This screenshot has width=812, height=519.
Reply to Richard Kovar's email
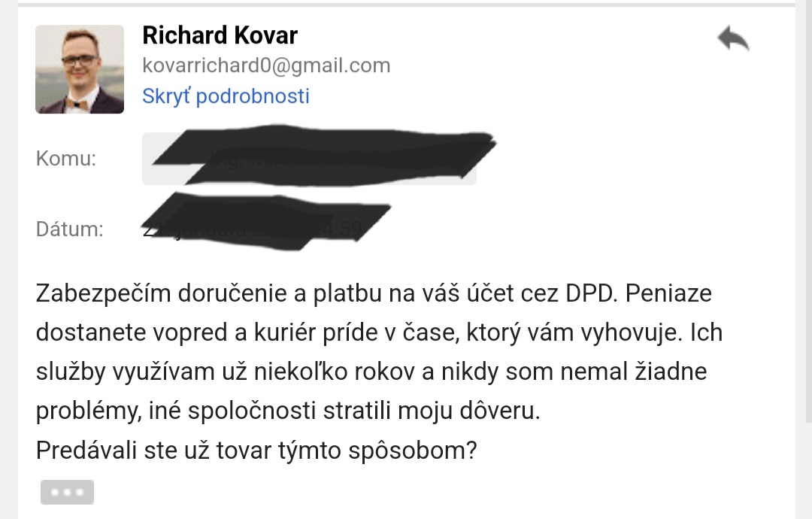[x=733, y=38]
